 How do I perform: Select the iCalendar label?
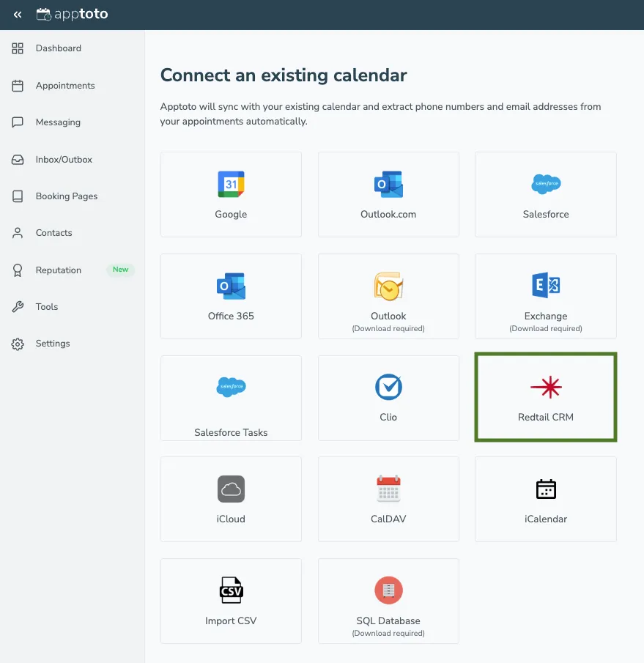pos(546,519)
